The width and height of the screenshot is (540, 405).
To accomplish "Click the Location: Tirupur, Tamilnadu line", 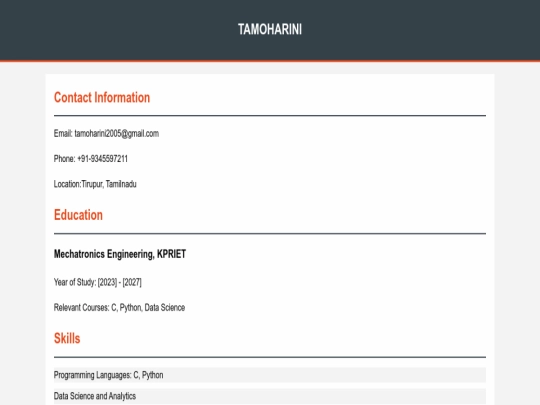I will 95,184.
